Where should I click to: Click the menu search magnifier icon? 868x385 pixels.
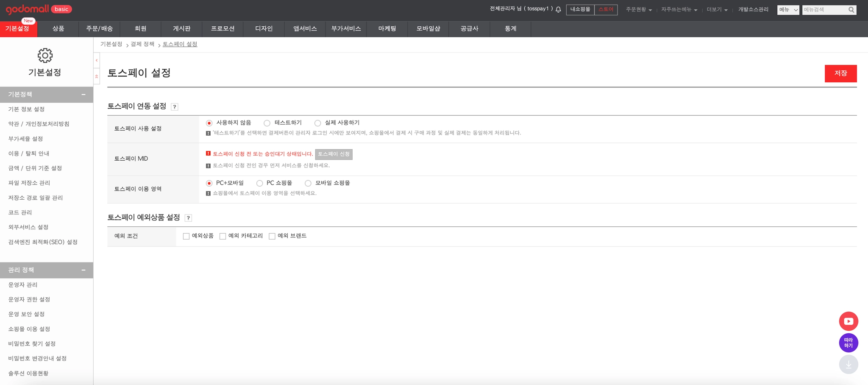[851, 10]
